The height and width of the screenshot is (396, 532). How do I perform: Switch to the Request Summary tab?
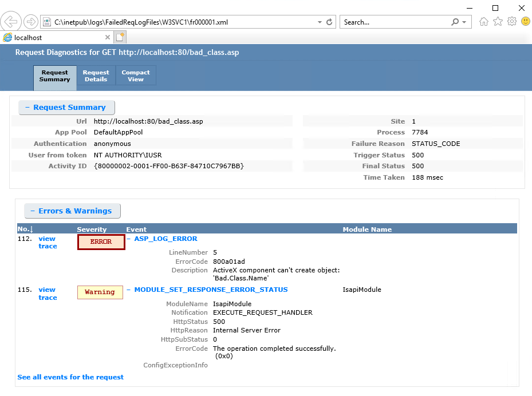coord(55,78)
